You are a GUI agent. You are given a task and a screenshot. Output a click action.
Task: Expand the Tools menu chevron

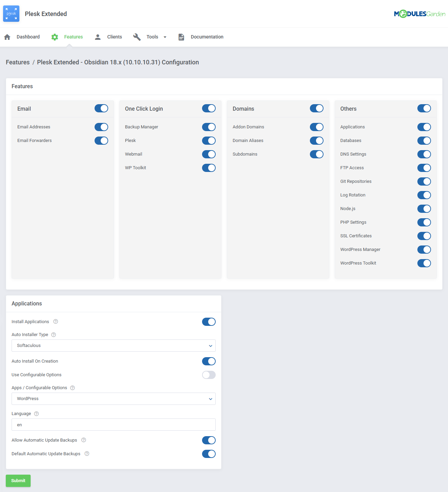(165, 37)
